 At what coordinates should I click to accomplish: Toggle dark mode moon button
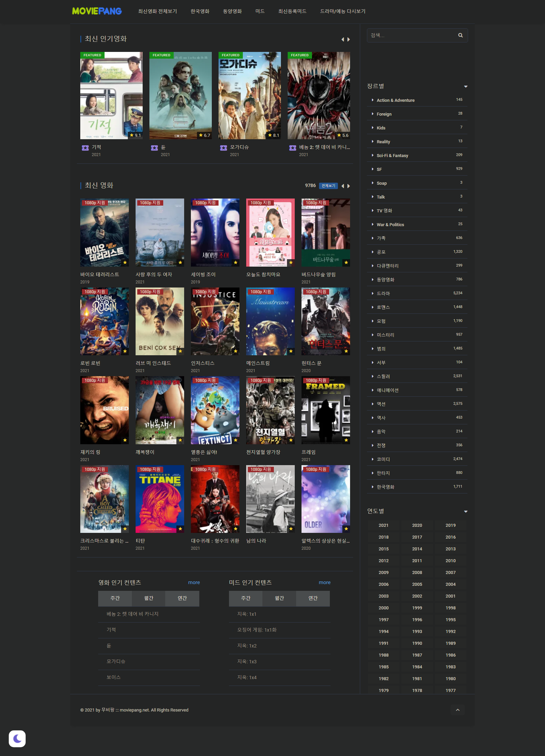tap(17, 739)
